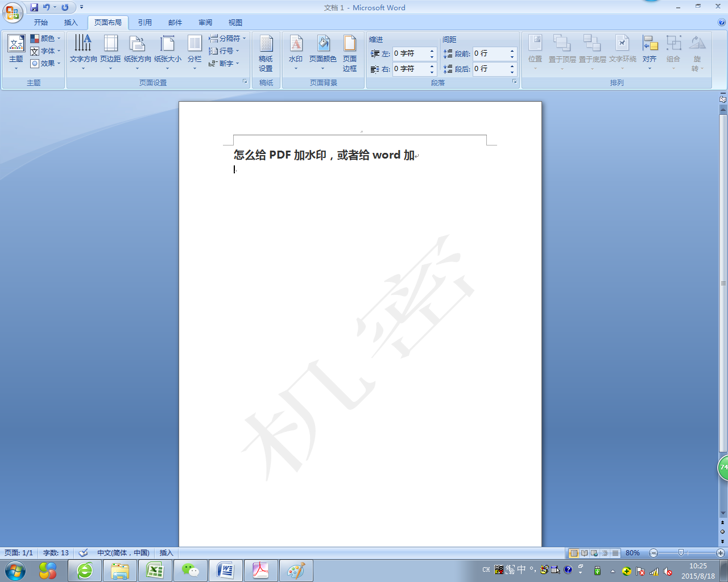Toggle the ruler button above the scrollbar
The height and width of the screenshot is (582, 728).
pos(723,99)
